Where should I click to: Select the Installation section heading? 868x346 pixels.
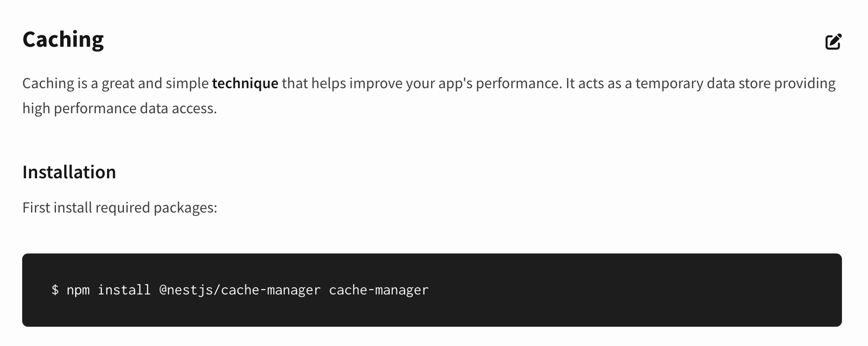coord(69,172)
